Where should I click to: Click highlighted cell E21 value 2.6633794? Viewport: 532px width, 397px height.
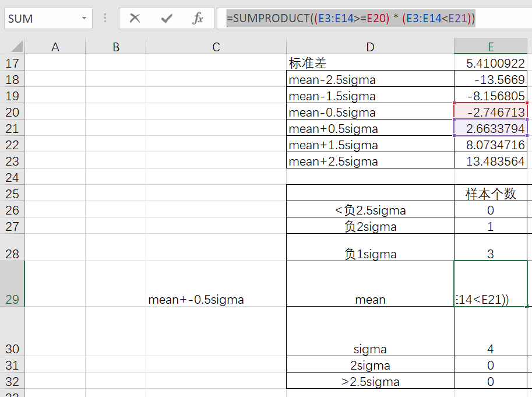click(x=491, y=128)
